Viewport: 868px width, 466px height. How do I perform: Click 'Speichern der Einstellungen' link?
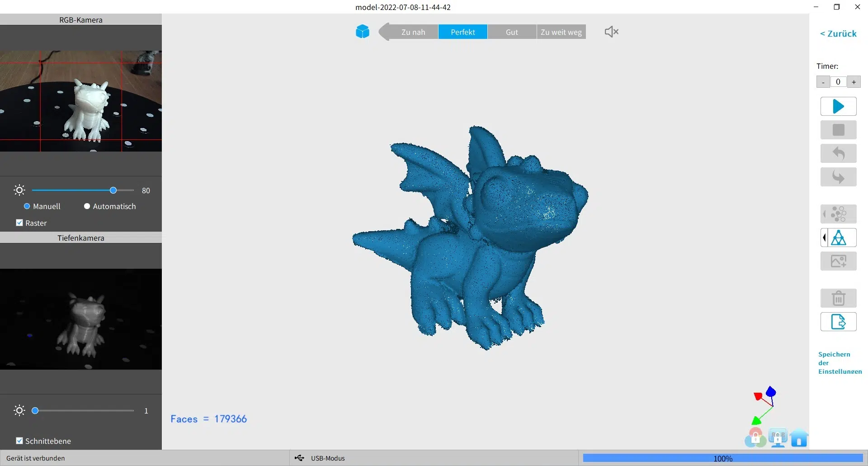[840, 363]
